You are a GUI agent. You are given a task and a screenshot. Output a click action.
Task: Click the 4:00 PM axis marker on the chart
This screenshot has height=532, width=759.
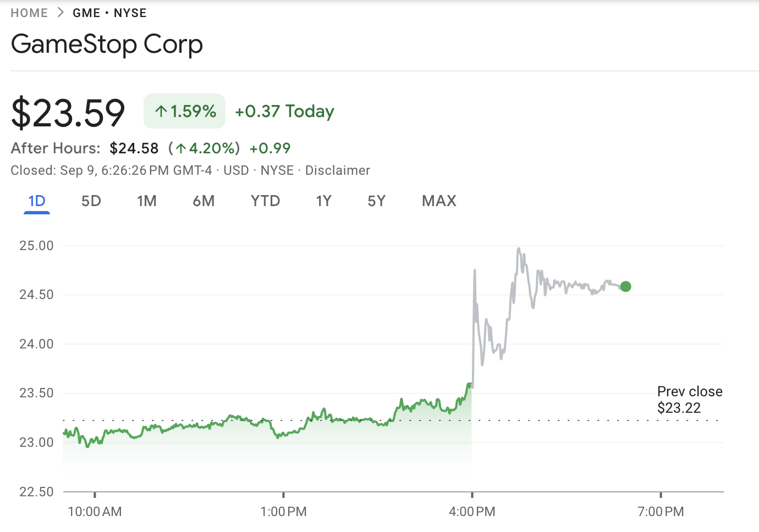[472, 511]
